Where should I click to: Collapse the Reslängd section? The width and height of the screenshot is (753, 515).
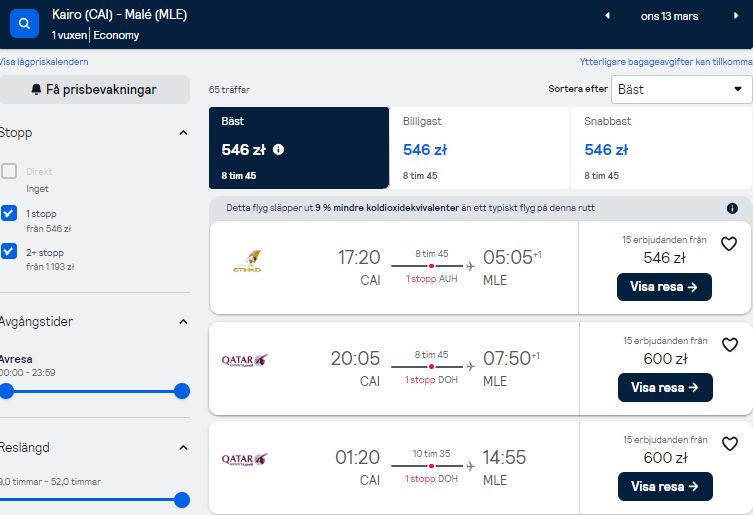click(183, 448)
